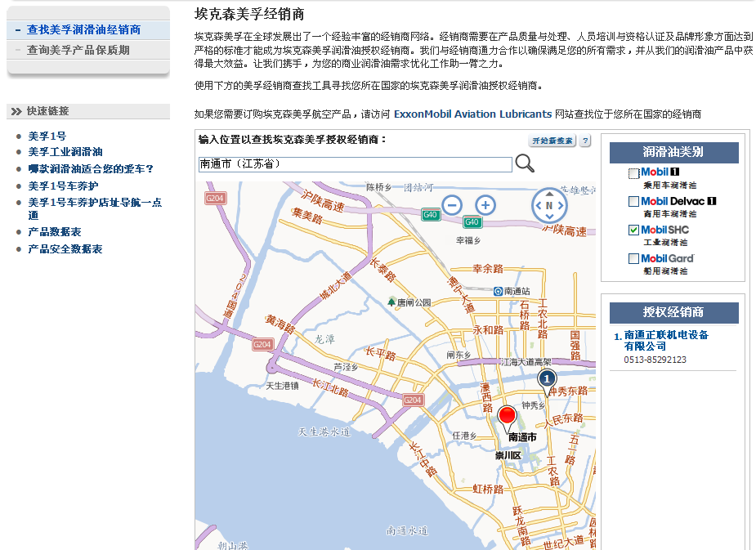This screenshot has height=550, width=756.
Task: Pan map north on compass control
Action: [549, 194]
